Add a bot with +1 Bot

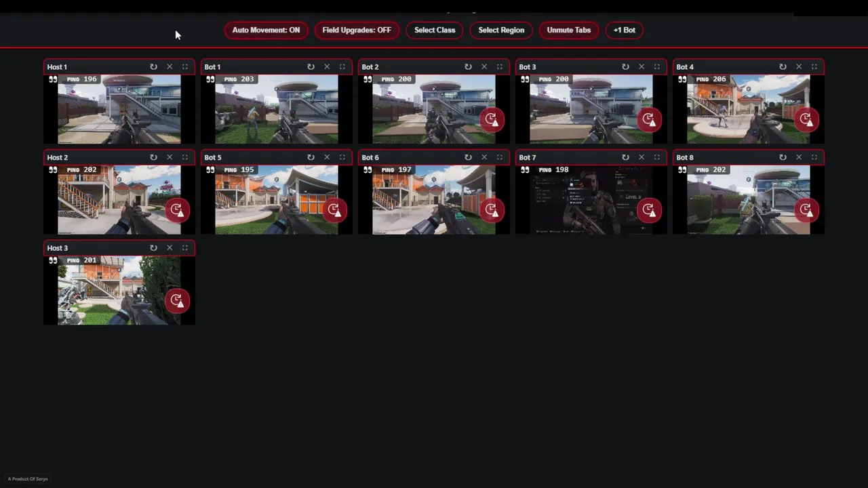tap(624, 30)
